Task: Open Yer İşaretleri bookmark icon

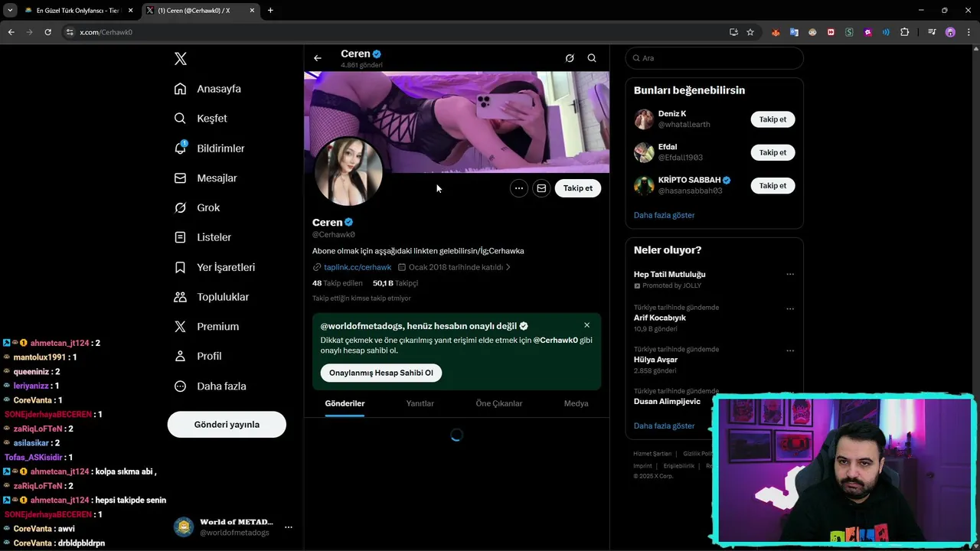Action: tap(180, 267)
